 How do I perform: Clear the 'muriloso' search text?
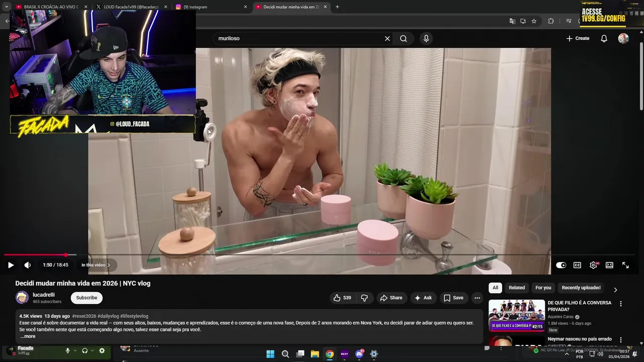tap(387, 38)
